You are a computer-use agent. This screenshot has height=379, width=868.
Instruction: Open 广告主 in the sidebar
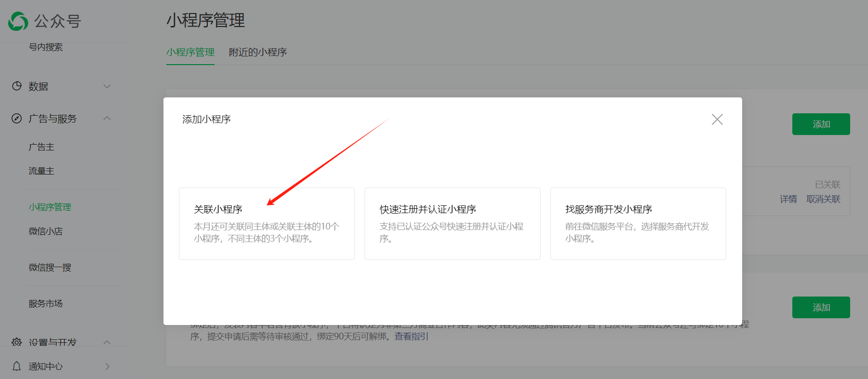[x=41, y=147]
